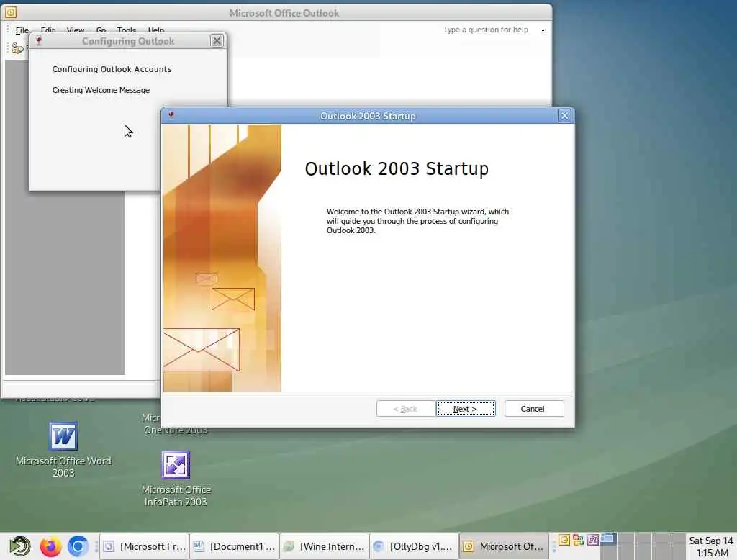
Task: Open the File menu in Outlook
Action: click(x=22, y=30)
